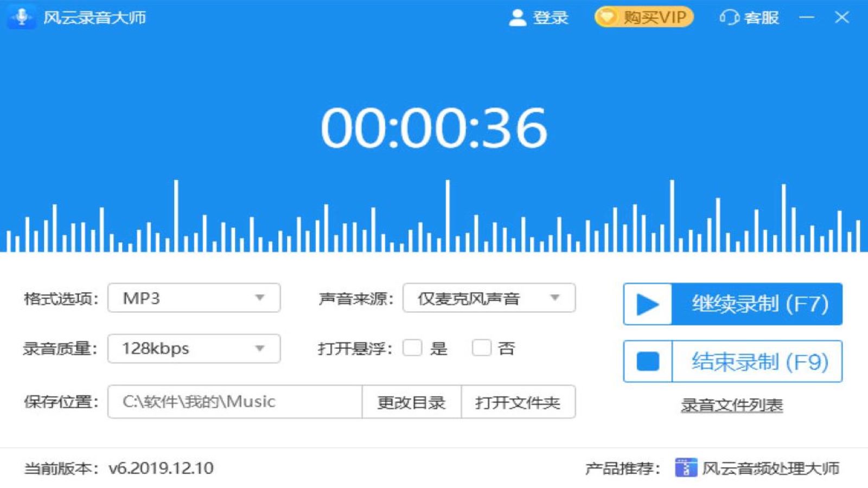Image resolution: width=868 pixels, height=488 pixels.
Task: Toggle floating window option on
Action: point(412,348)
